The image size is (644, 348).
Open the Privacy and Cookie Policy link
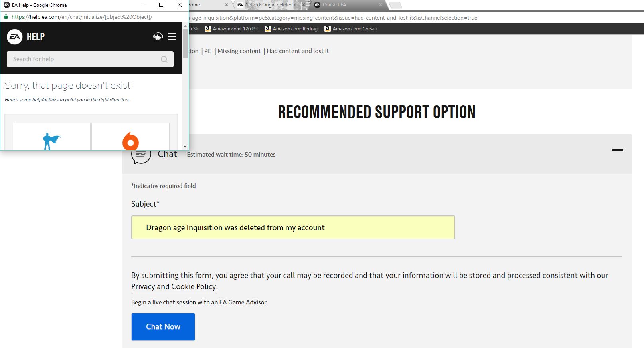[x=174, y=287]
